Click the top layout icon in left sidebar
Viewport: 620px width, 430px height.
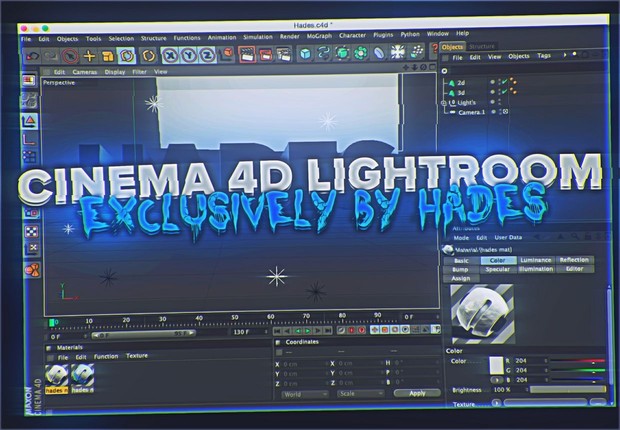[29, 81]
